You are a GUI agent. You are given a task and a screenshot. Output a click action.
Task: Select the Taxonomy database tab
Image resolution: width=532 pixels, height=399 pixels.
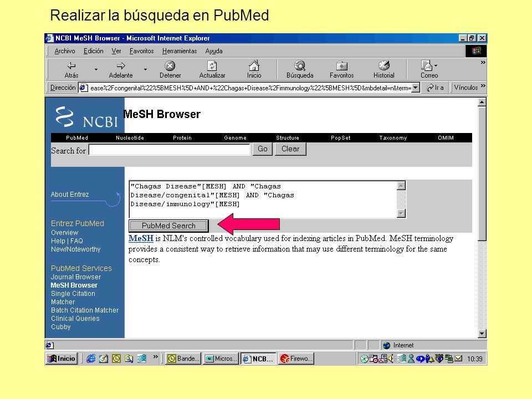pyautogui.click(x=393, y=138)
